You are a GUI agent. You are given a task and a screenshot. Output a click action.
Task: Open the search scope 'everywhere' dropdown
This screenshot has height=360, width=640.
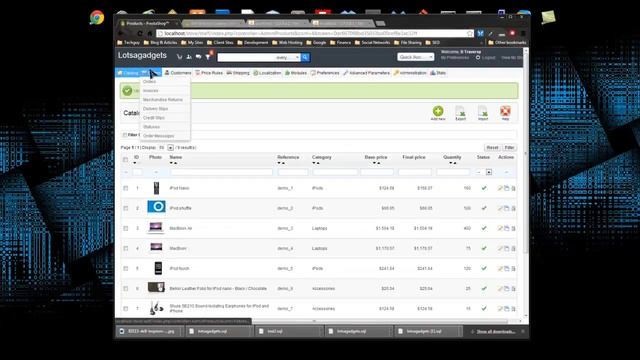click(288, 58)
